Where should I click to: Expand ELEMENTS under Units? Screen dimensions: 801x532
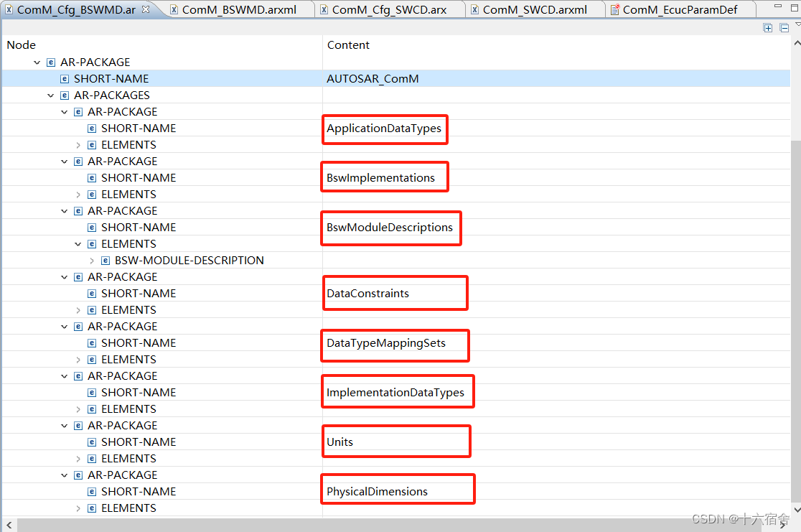click(x=78, y=459)
